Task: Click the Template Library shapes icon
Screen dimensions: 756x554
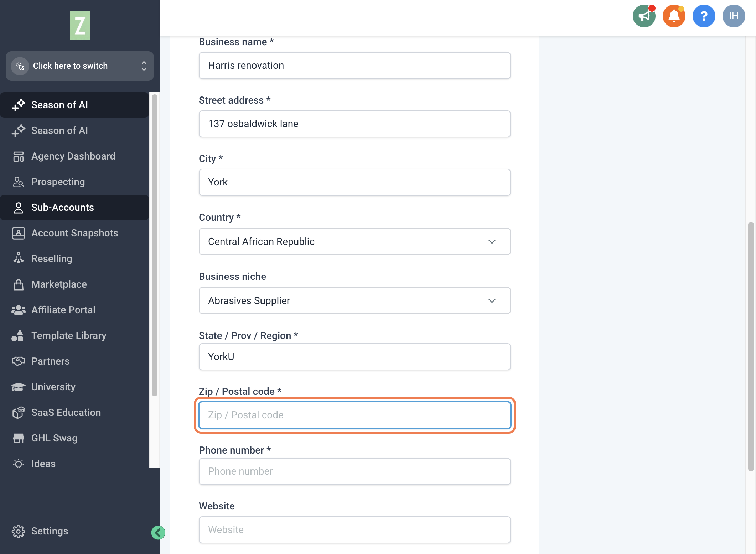Action: pos(17,336)
